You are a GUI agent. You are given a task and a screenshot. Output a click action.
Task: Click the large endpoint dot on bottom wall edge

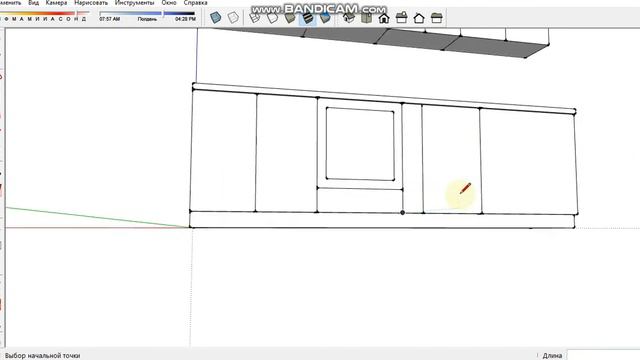click(x=402, y=212)
